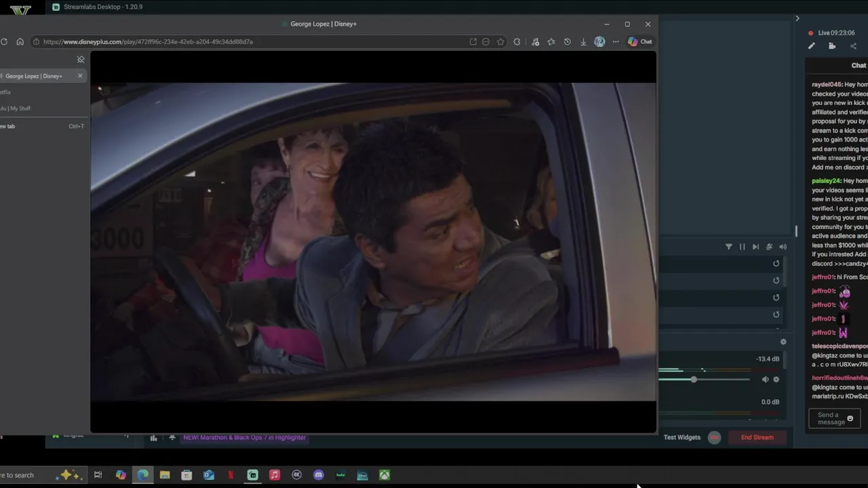Pause media with the pause icon
Image resolution: width=868 pixels, height=488 pixels.
point(742,247)
